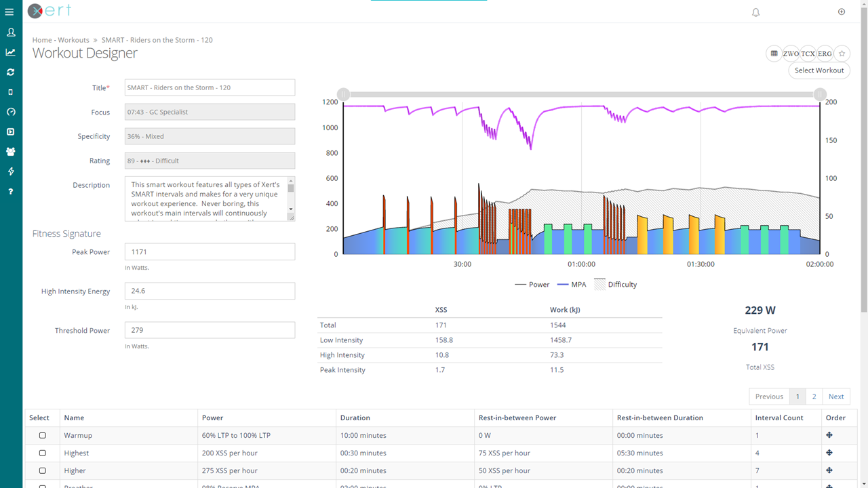Viewport: 868px width, 488px height.
Task: Open the lightning bolt sidebar icon
Action: 11,171
